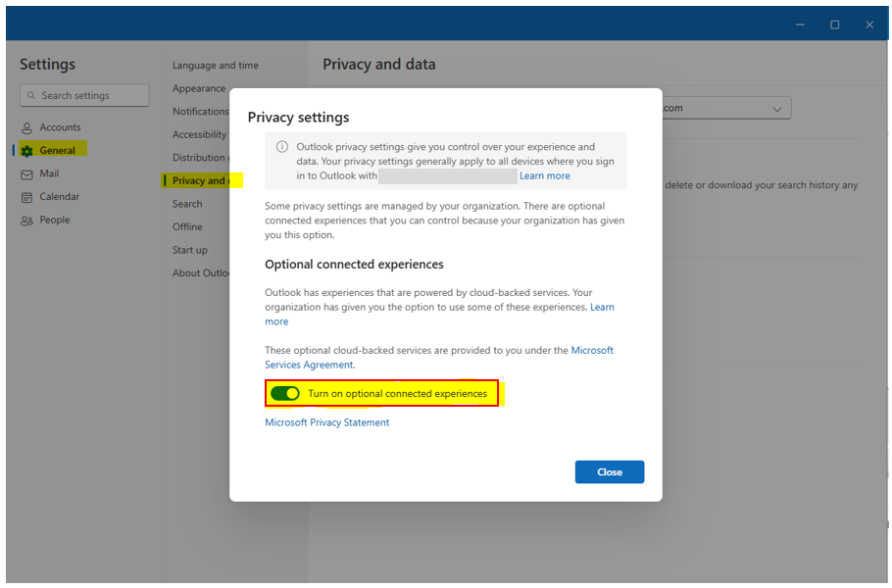This screenshot has height=588, width=892.
Task: Minimize the Outlook window
Action: pos(800,24)
